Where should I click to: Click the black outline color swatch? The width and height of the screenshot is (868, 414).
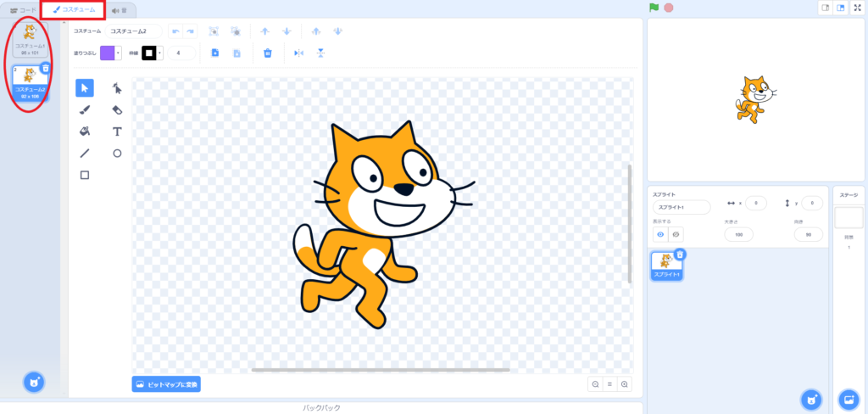point(149,53)
